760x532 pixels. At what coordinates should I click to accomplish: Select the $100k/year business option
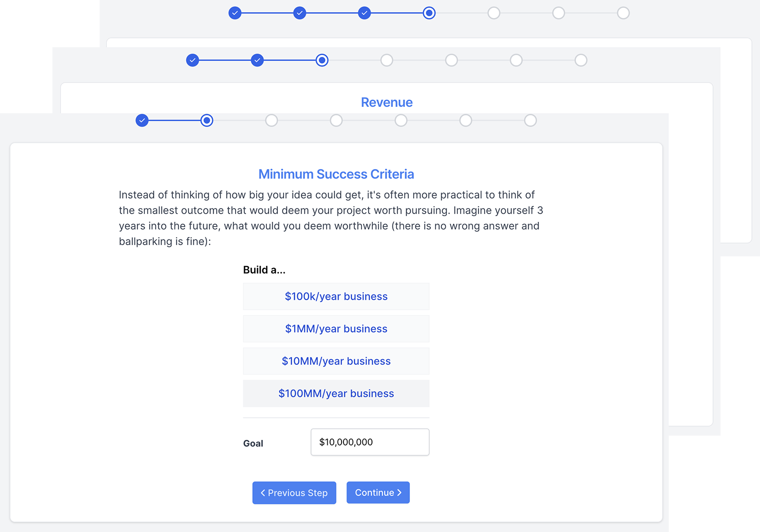336,296
